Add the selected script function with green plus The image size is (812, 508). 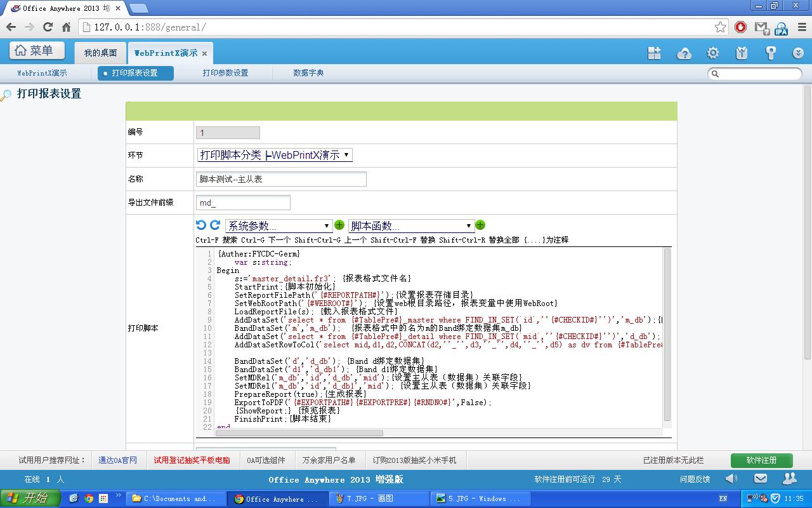pyautogui.click(x=480, y=225)
